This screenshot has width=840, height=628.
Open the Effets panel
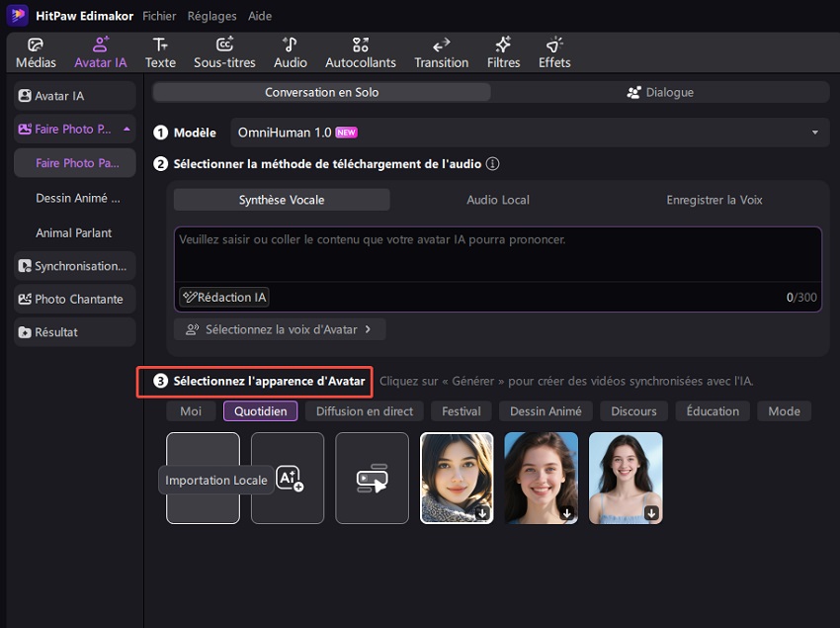(553, 51)
